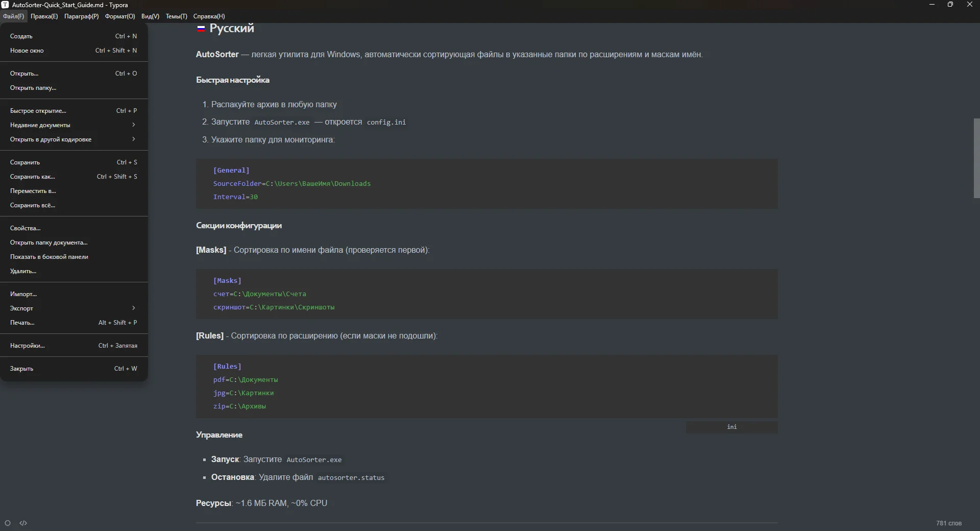Click the Typora app icon in title bar
Viewport: 980px width, 531px height.
pyautogui.click(x=5, y=5)
